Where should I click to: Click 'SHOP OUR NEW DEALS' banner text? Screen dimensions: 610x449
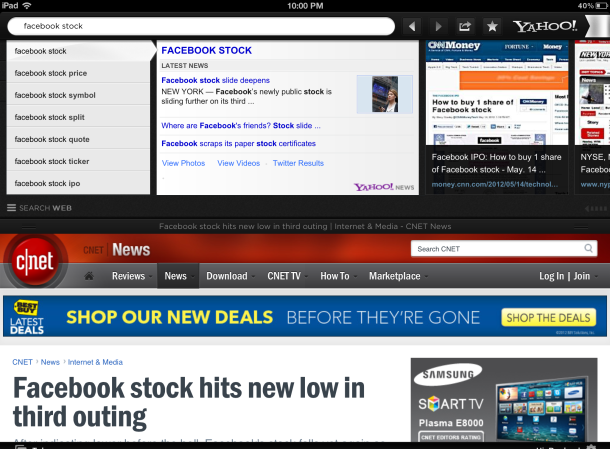pyautogui.click(x=170, y=317)
